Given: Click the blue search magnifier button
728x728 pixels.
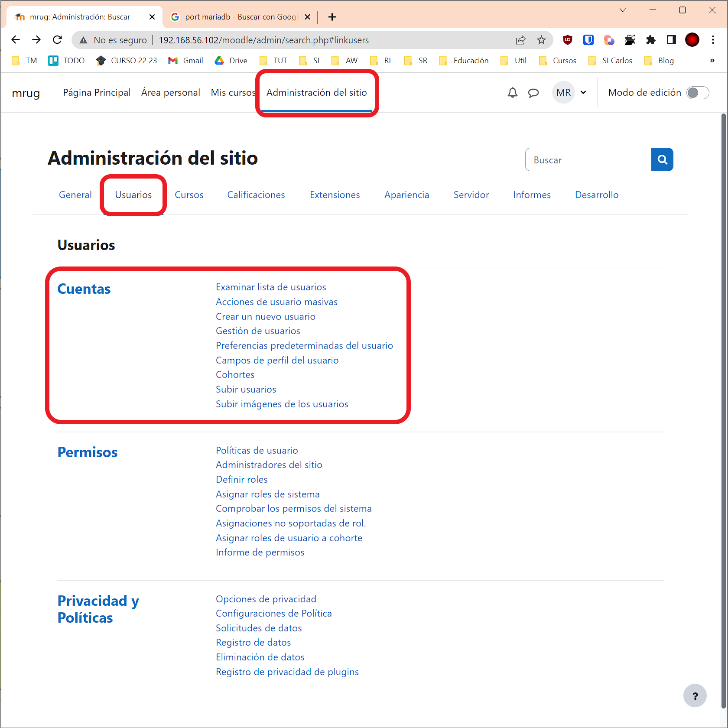Looking at the screenshot, I should point(662,159).
